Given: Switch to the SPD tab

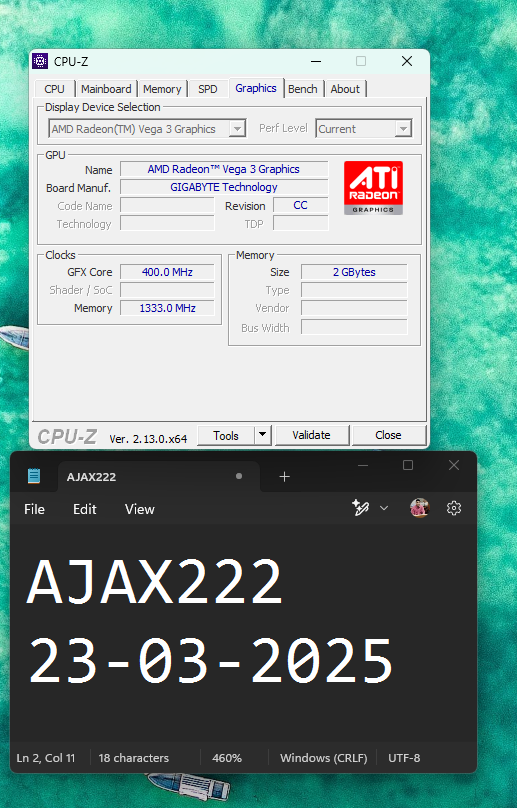Looking at the screenshot, I should pyautogui.click(x=208, y=89).
